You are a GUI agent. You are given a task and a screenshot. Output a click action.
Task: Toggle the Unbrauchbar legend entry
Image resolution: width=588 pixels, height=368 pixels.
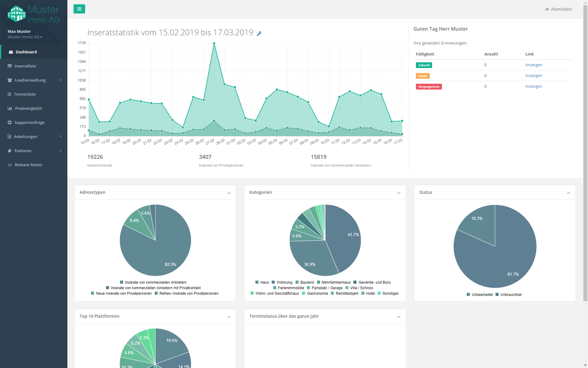[509, 295]
